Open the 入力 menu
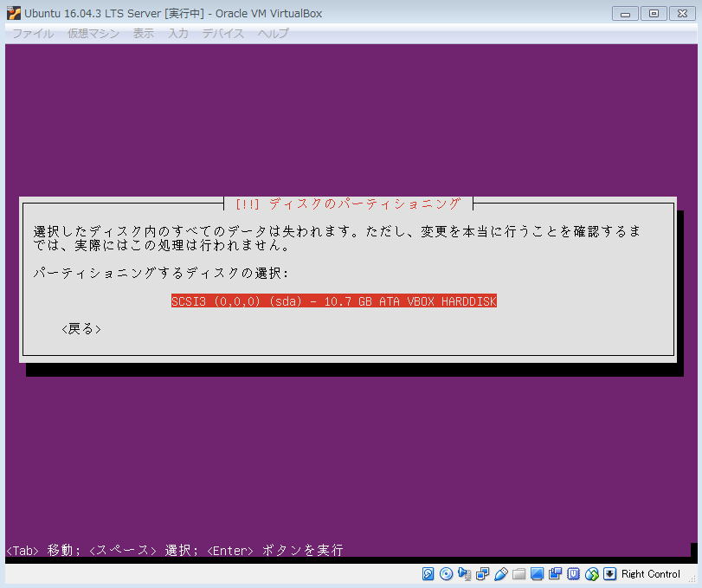The image size is (702, 588). (x=178, y=34)
